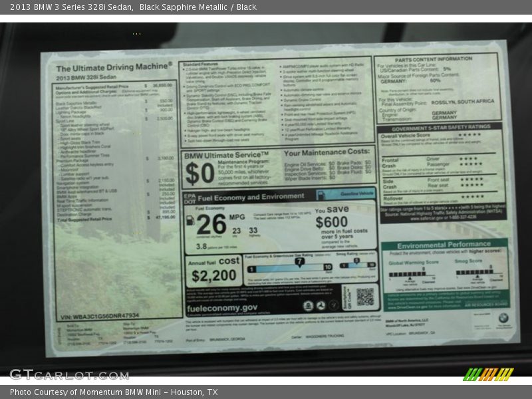Toggle a star in the Overall Vehicle Score
Image resolution: width=532 pixels, height=399 pixels.
click(x=469, y=136)
